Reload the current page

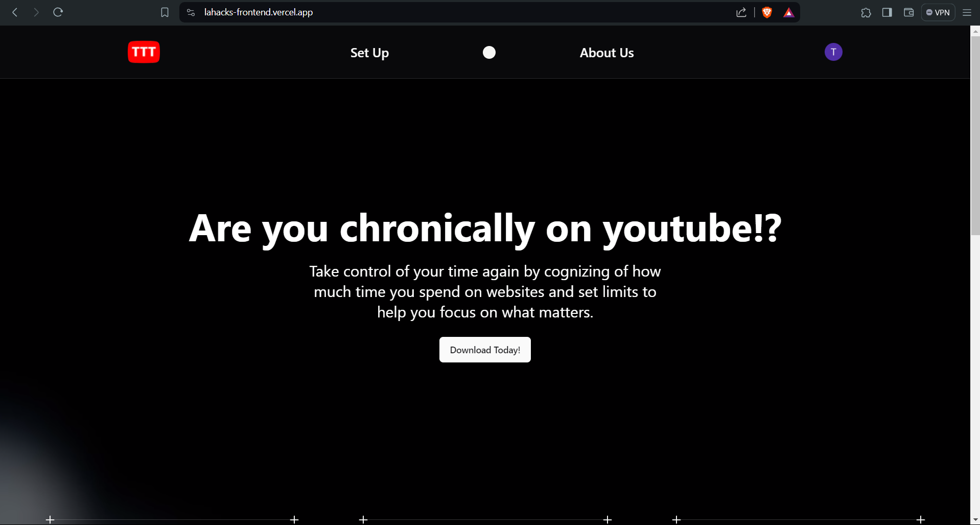pyautogui.click(x=58, y=12)
